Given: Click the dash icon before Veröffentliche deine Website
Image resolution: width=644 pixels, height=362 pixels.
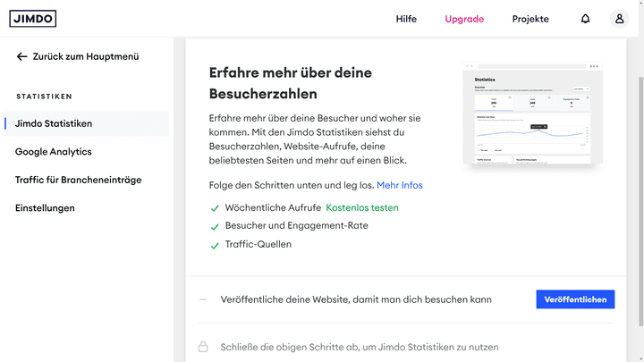Looking at the screenshot, I should pyautogui.click(x=203, y=299).
